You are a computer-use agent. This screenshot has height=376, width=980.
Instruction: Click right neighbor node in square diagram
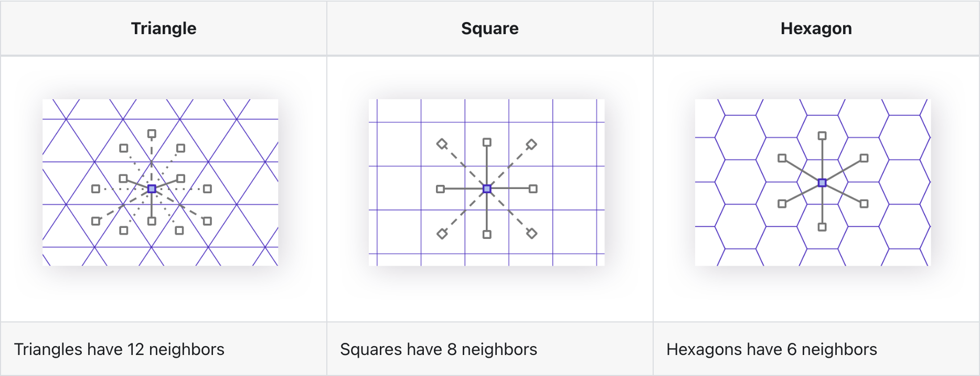coord(533,189)
